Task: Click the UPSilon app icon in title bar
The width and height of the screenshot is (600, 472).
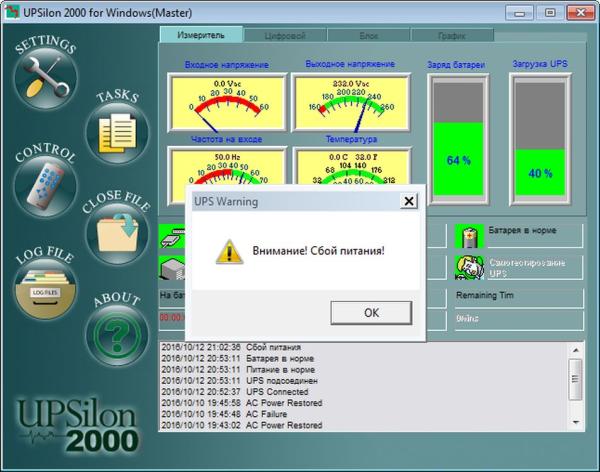Action: (12, 12)
